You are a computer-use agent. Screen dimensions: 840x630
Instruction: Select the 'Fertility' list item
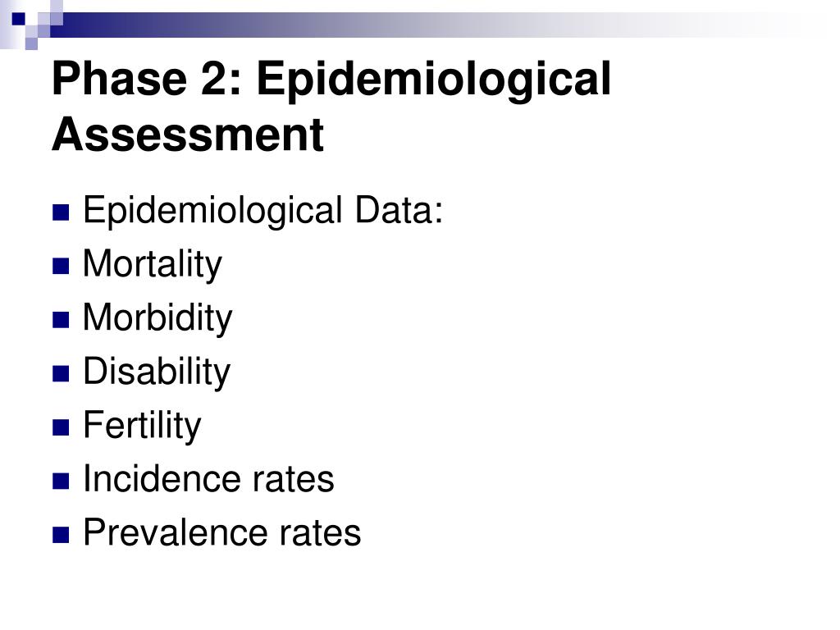(143, 426)
